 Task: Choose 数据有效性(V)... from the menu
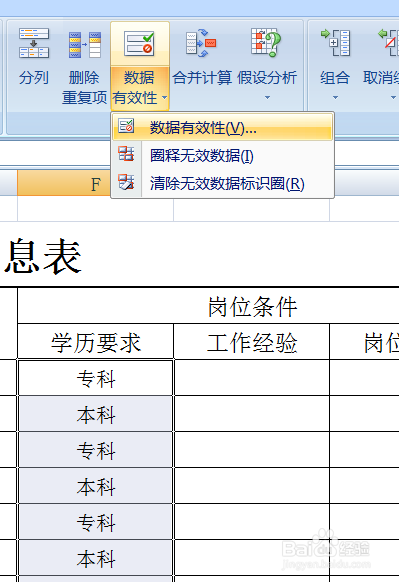point(222,127)
